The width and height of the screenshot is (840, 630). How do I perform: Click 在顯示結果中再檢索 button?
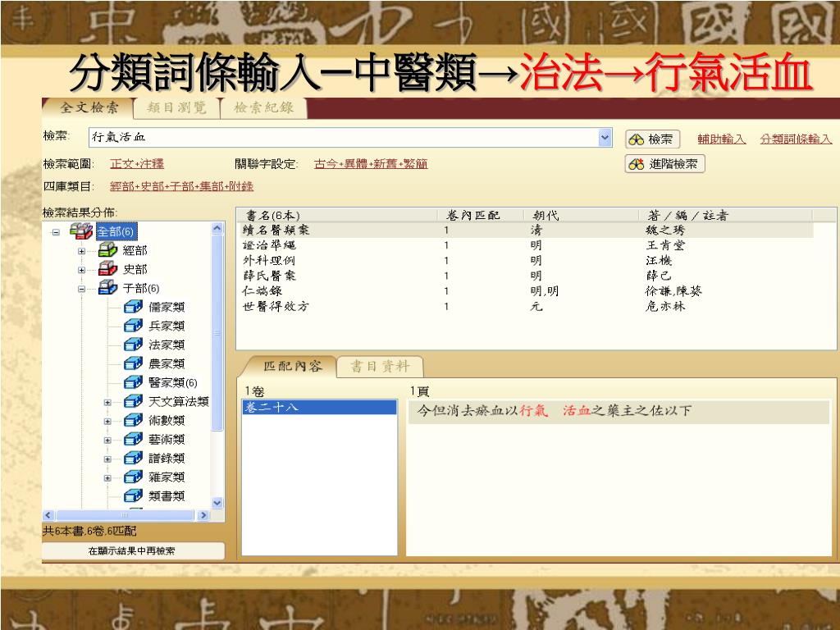point(132,550)
